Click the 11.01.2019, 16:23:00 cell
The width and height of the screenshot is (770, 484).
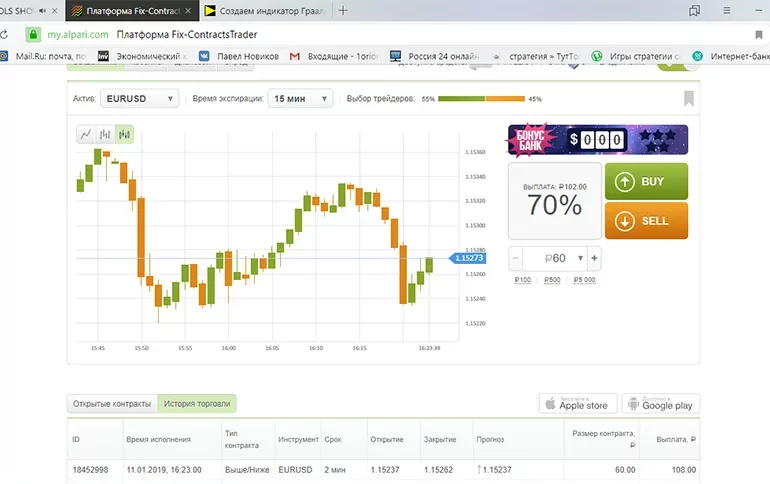point(164,470)
